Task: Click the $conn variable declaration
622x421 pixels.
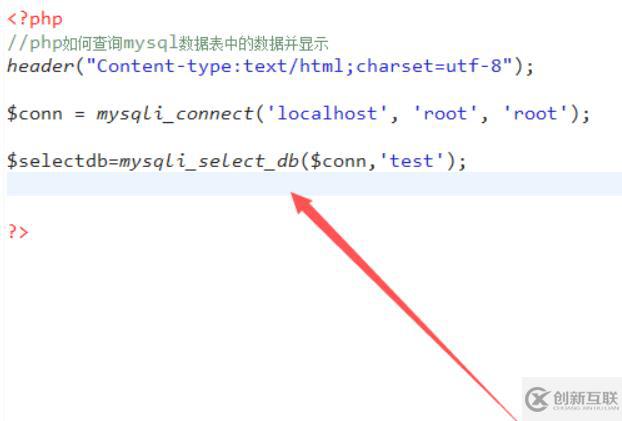Action: (x=35, y=114)
